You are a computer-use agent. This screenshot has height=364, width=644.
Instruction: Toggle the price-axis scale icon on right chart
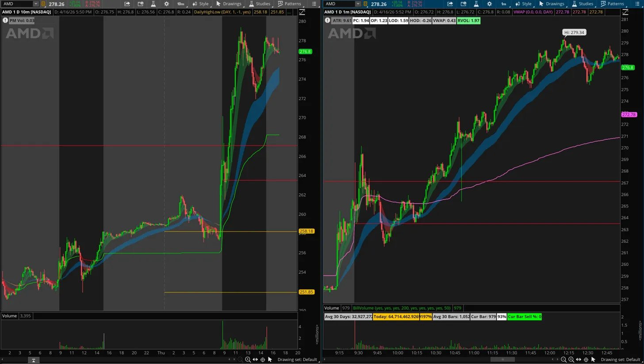[x=625, y=12]
